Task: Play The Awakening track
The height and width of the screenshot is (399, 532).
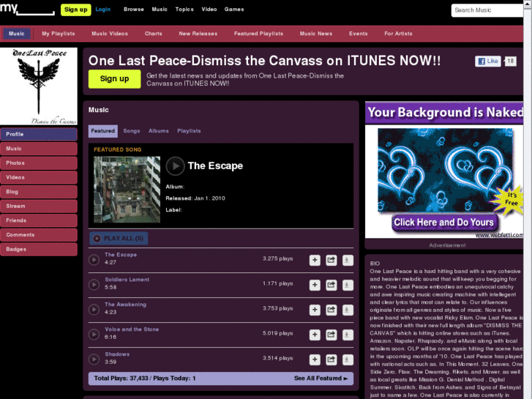Action: click(94, 310)
